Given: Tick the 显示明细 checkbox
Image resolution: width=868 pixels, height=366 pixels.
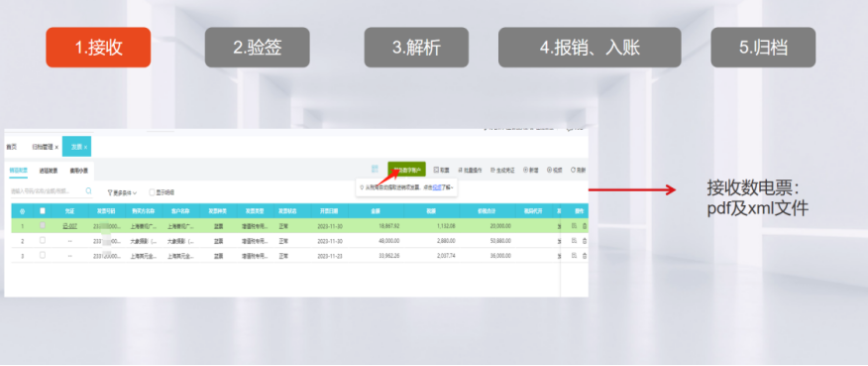Looking at the screenshot, I should [x=152, y=192].
